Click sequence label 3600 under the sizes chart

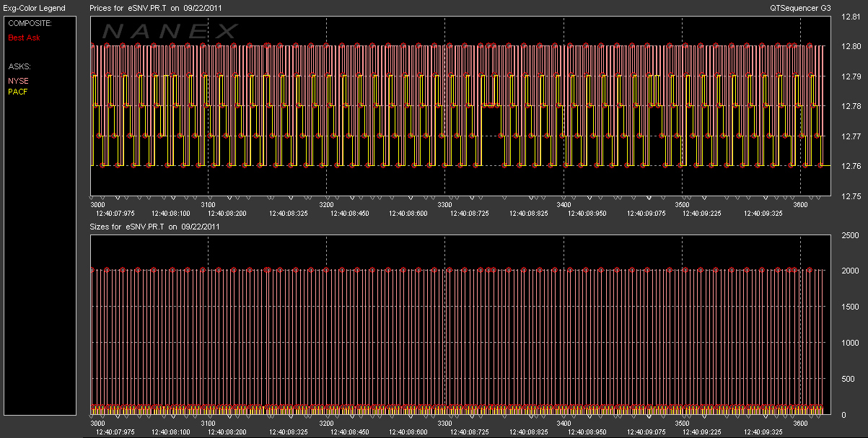tap(801, 424)
